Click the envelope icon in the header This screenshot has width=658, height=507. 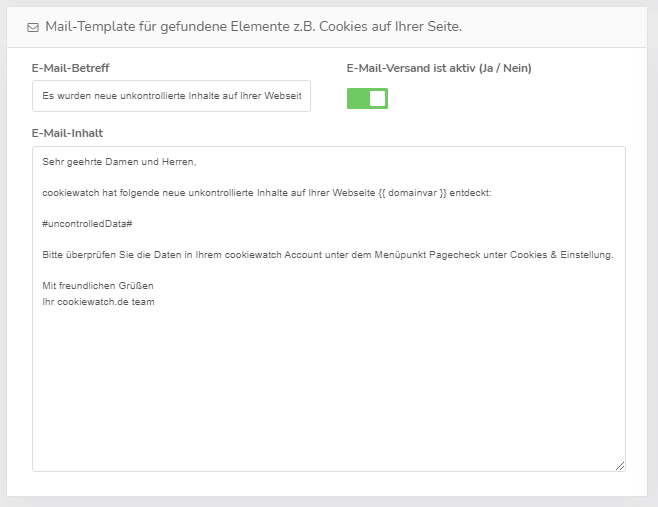tap(33, 26)
